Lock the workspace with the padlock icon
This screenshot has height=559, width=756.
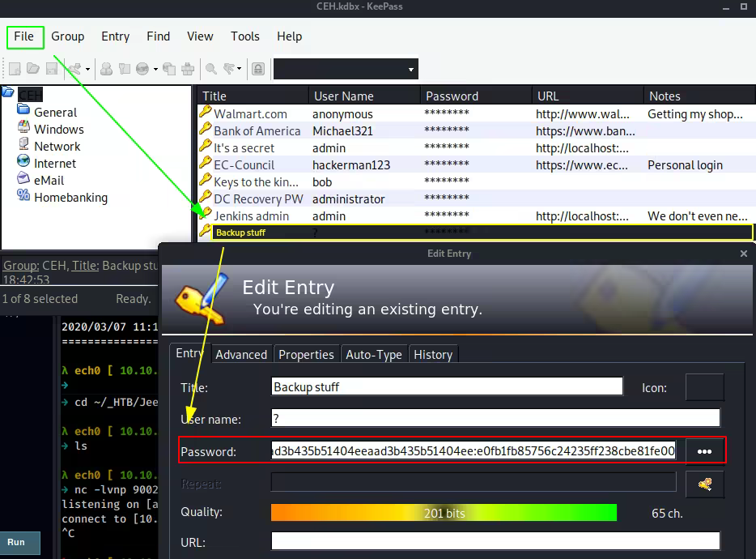pyautogui.click(x=257, y=69)
